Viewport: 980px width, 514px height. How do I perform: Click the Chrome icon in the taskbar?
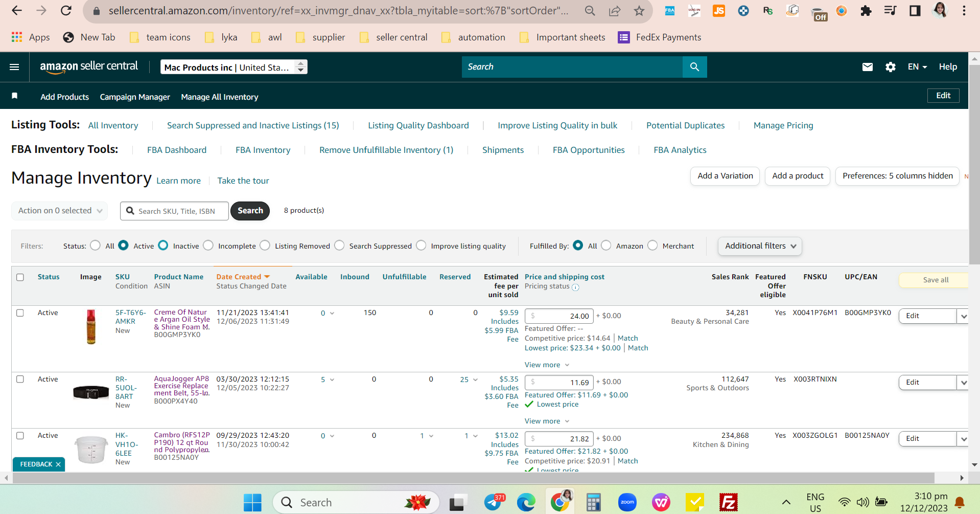coord(561,503)
